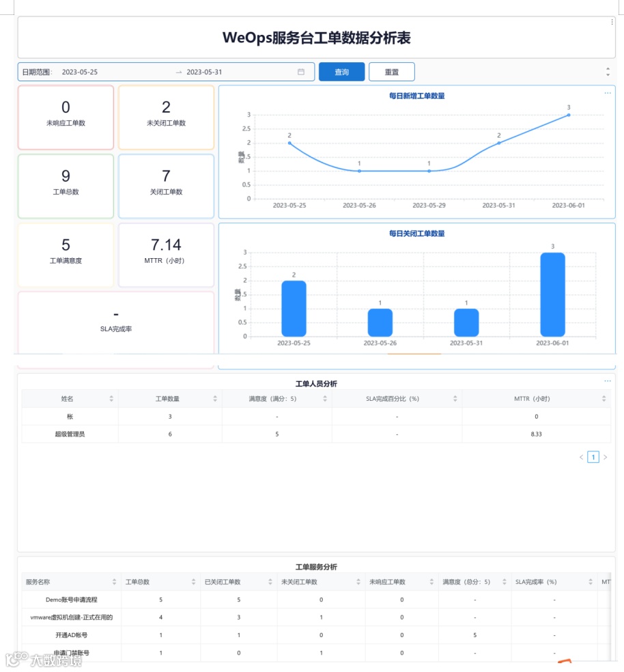Click the 2023-05-31 bar in closed chart
This screenshot has height=672, width=624.
466,322
